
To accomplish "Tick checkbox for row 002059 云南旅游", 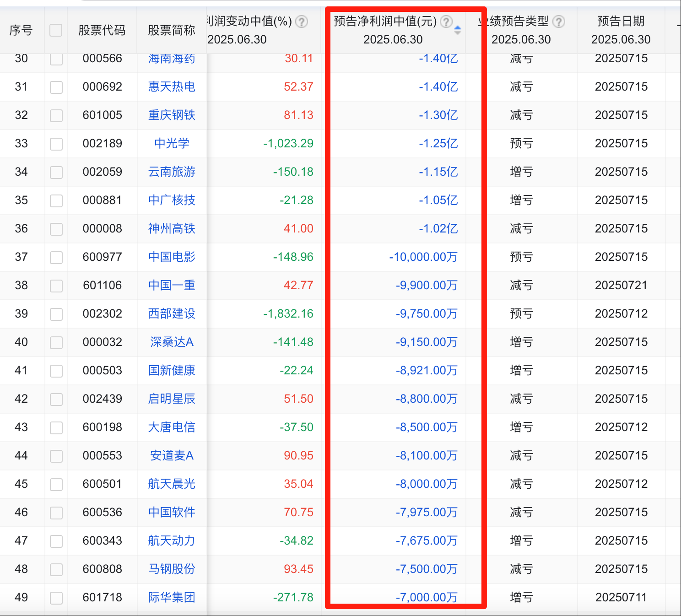I will (x=56, y=173).
